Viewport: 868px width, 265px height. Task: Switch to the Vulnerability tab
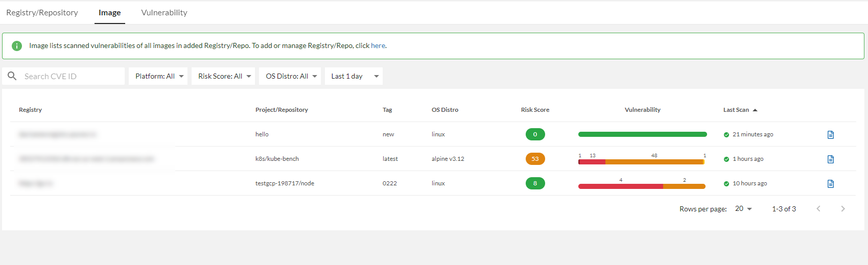[164, 13]
